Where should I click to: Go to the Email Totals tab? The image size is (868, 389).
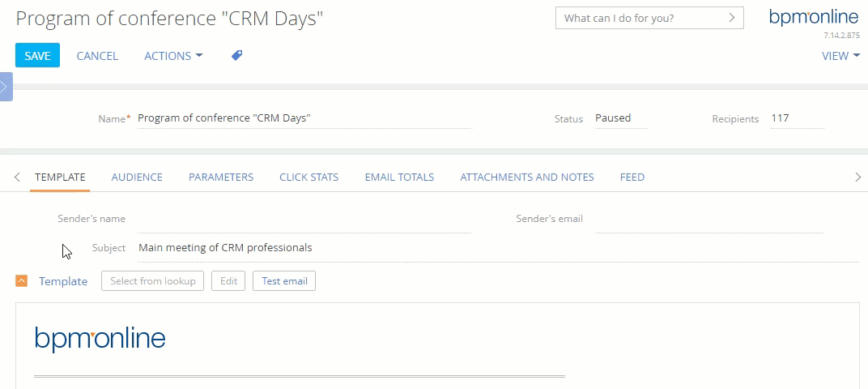tap(399, 177)
